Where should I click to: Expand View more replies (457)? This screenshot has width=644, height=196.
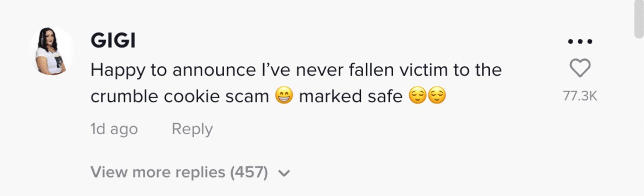pyautogui.click(x=179, y=172)
